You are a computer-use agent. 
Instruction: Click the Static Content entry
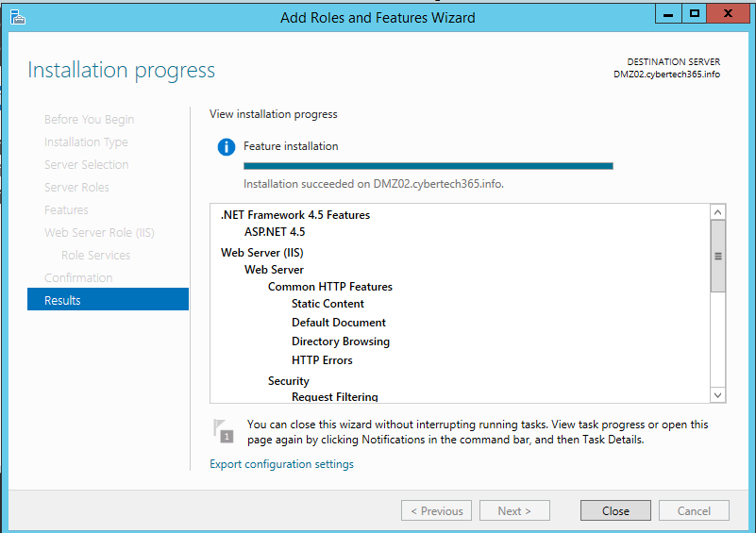click(x=328, y=304)
